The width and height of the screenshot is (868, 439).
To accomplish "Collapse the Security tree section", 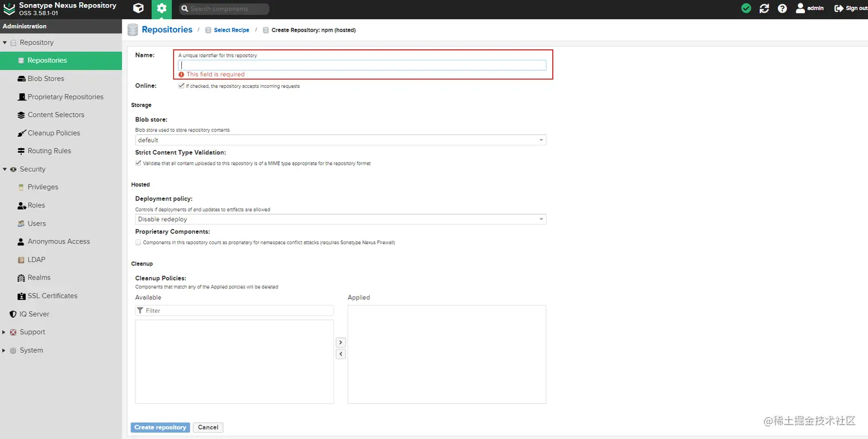I will (x=5, y=170).
